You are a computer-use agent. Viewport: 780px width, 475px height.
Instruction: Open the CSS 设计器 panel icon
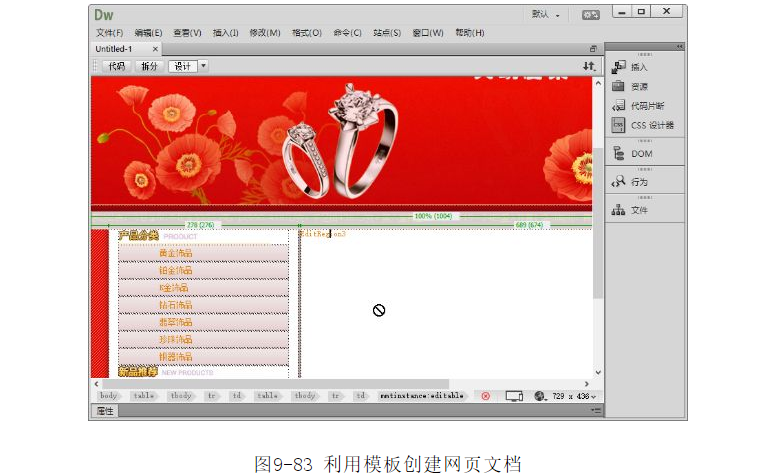coord(619,125)
